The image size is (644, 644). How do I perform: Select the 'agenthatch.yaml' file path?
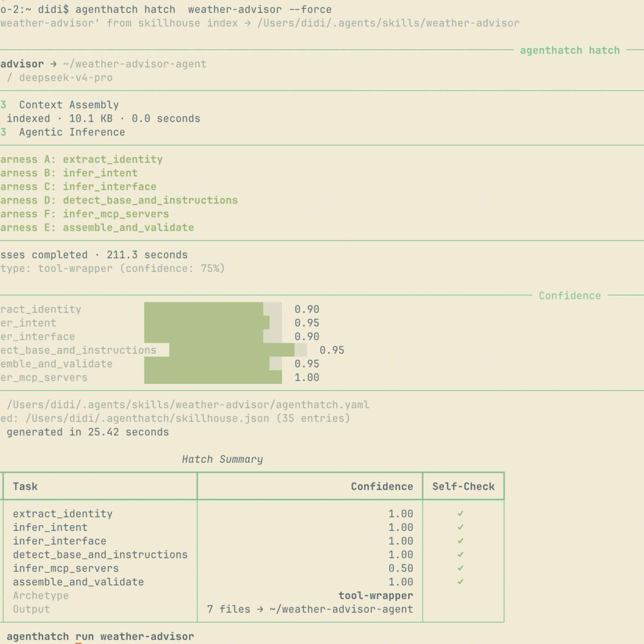coord(188,405)
